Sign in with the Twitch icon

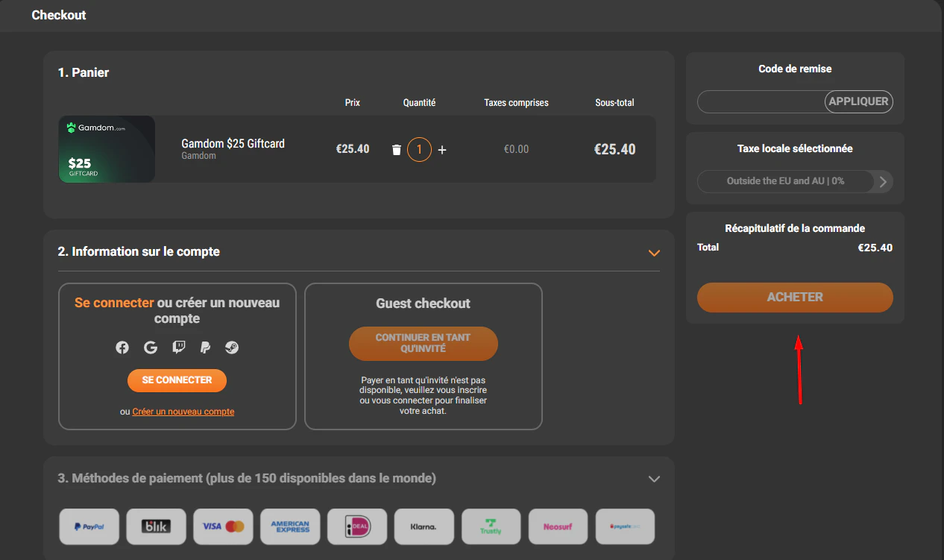tap(179, 347)
